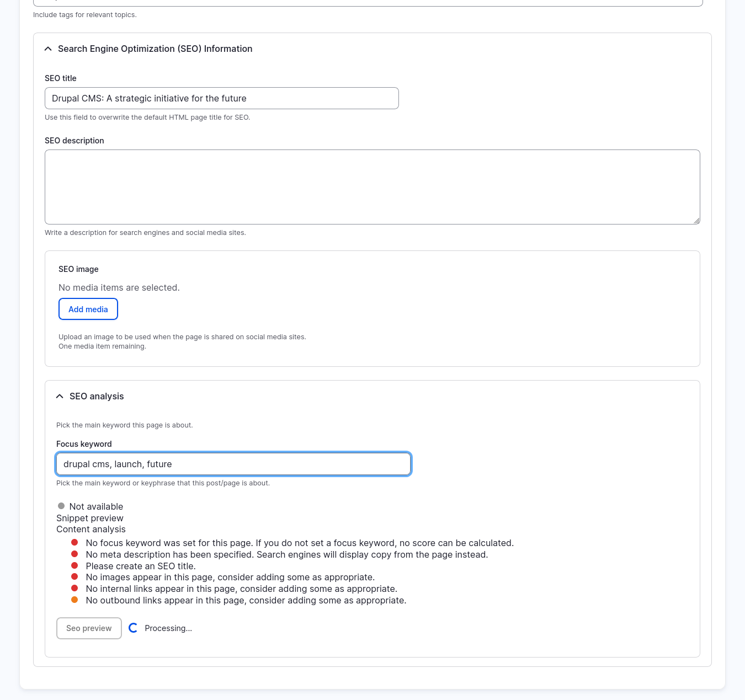
Task: Select the Content analysis label
Action: [x=91, y=529]
